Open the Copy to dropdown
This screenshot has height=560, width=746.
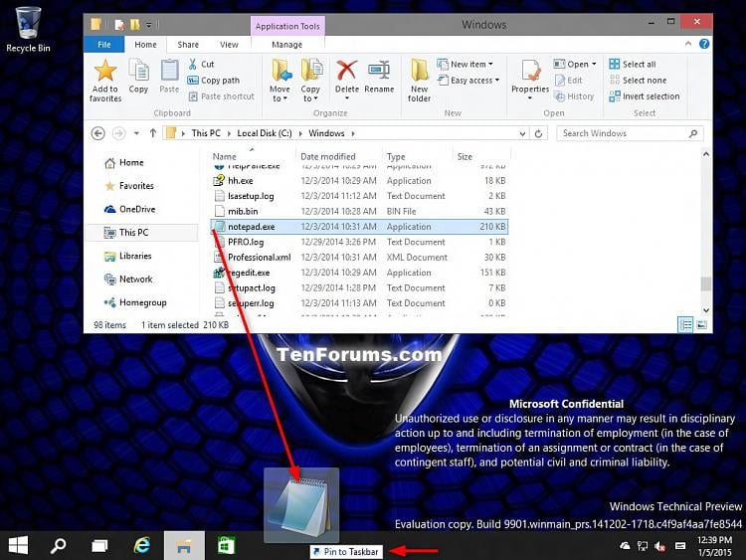coord(310,80)
